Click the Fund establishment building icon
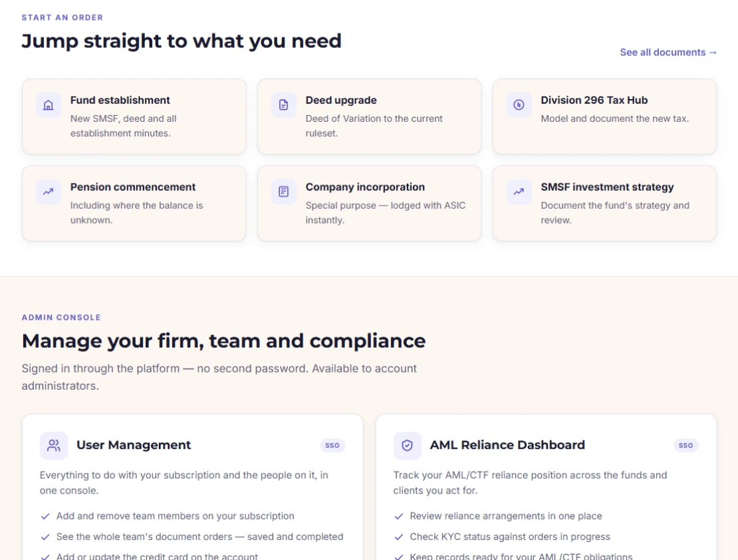Screen dimensions: 738x560 (49, 105)
